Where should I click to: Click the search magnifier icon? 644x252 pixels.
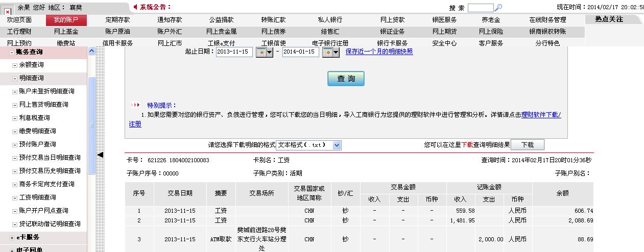coord(498,8)
